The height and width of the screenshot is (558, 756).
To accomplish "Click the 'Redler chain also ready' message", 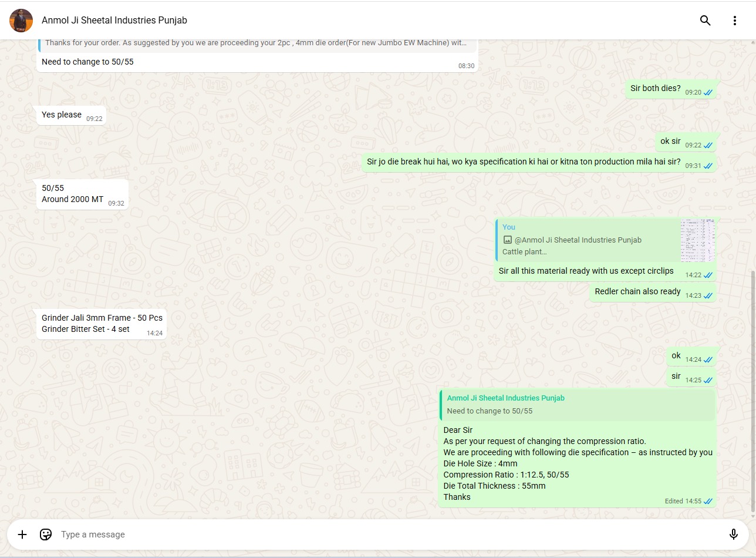I will [637, 291].
